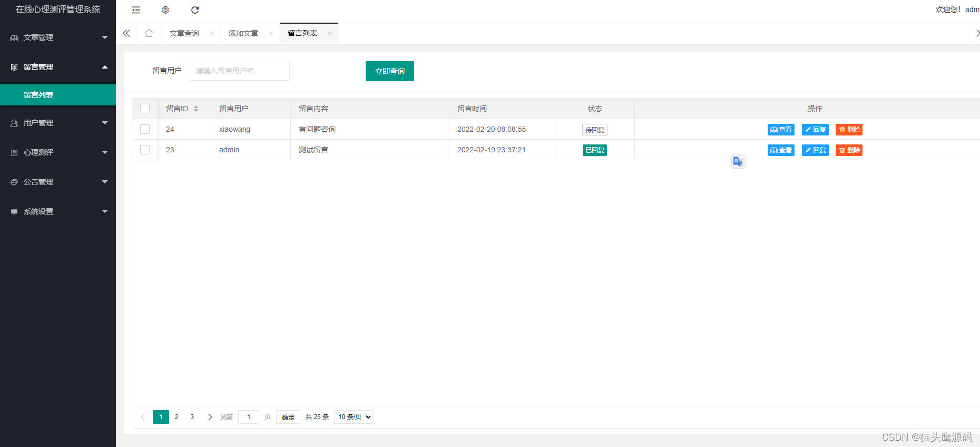Expand 文章管理 sidebar menu
The height and width of the screenshot is (447, 980).
(58, 37)
